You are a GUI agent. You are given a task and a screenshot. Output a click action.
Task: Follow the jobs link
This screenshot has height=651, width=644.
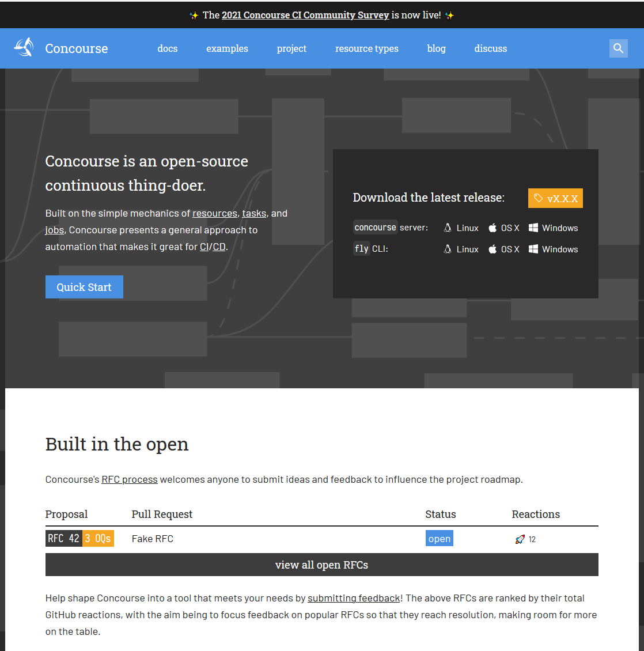click(x=54, y=230)
